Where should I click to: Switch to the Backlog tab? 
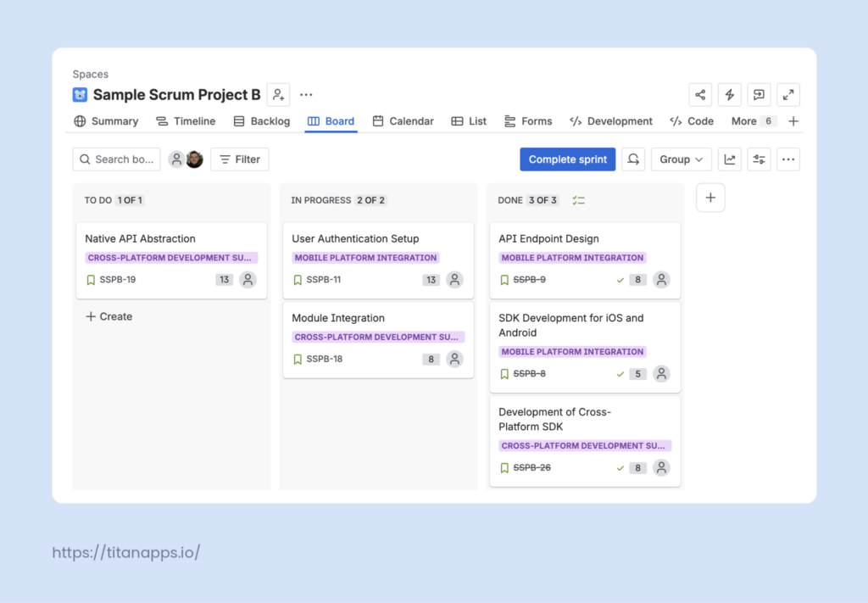point(262,121)
